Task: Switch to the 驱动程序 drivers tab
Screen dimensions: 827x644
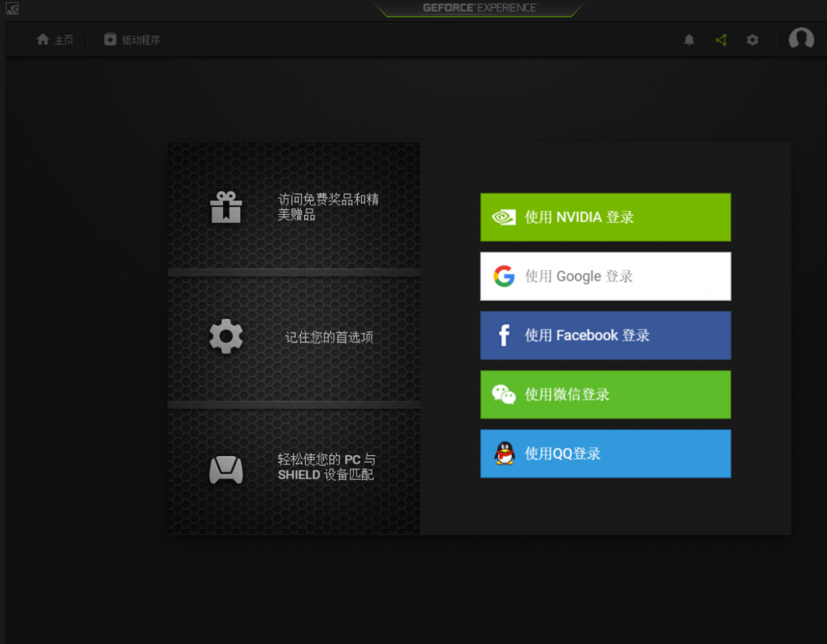Action: 132,40
